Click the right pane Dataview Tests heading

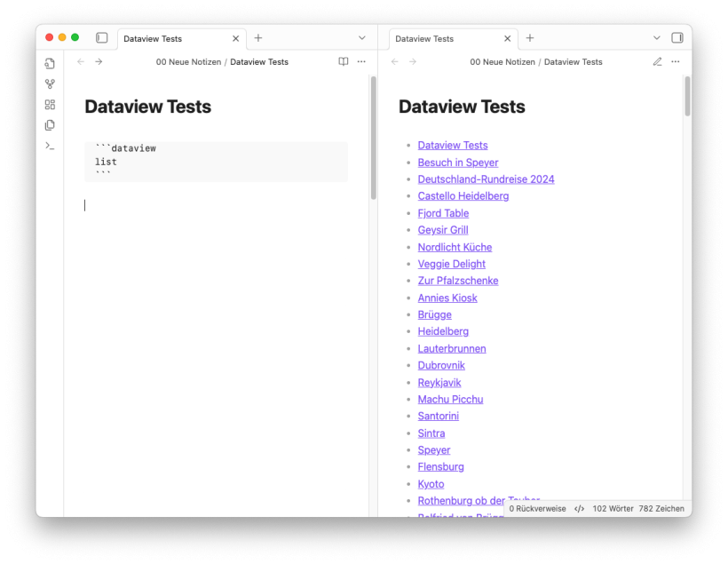(462, 107)
